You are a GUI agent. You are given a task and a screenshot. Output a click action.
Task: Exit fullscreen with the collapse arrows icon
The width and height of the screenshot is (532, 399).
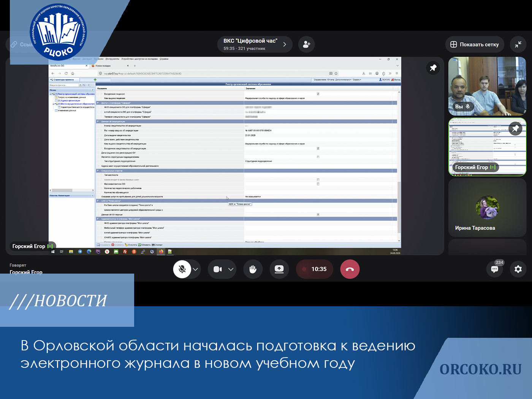518,44
